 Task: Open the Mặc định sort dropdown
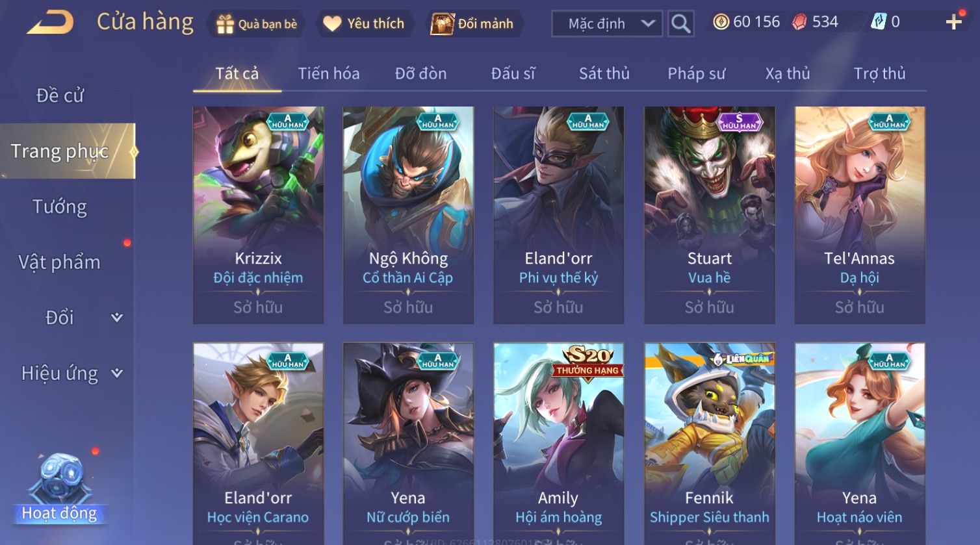607,24
